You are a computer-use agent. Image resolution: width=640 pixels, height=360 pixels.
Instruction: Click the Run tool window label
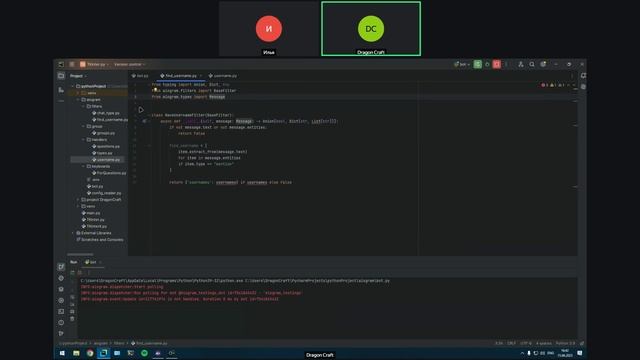[x=73, y=262]
